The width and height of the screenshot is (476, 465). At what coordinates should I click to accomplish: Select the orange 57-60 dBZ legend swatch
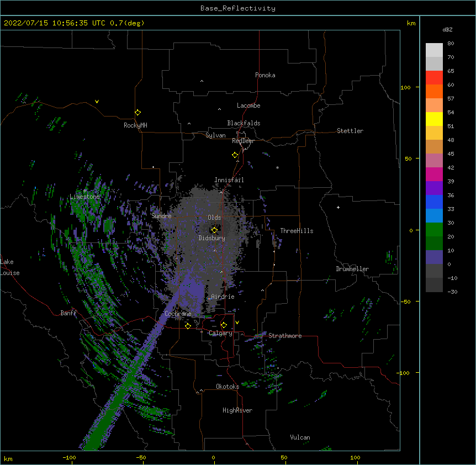[434, 91]
